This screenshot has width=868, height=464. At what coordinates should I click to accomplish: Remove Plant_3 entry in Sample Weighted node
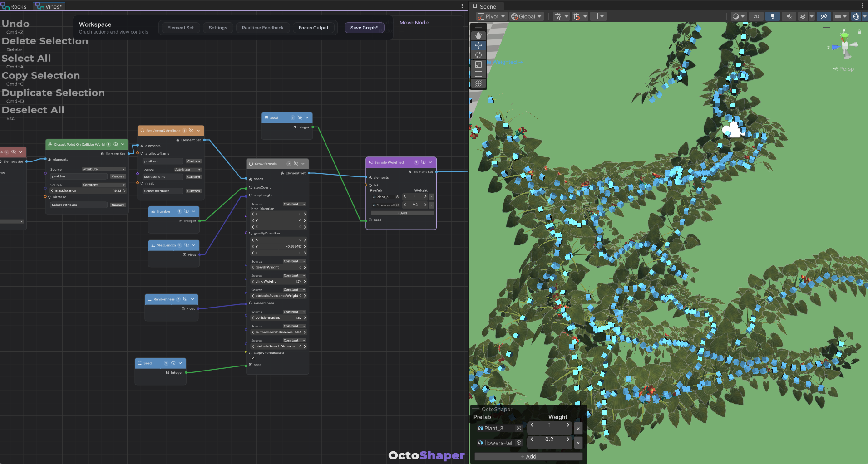click(x=431, y=197)
